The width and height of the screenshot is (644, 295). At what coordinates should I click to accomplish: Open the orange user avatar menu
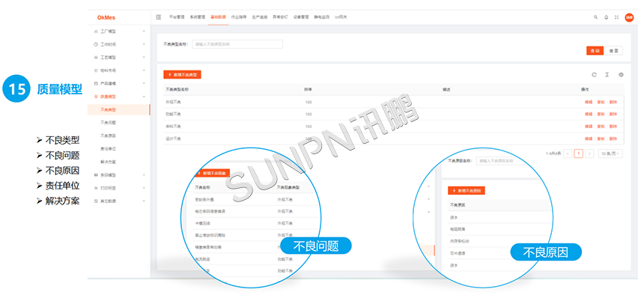tap(629, 17)
